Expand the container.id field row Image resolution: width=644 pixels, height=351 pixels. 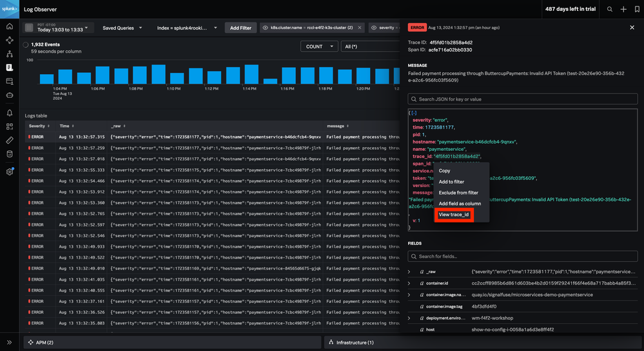click(x=409, y=283)
